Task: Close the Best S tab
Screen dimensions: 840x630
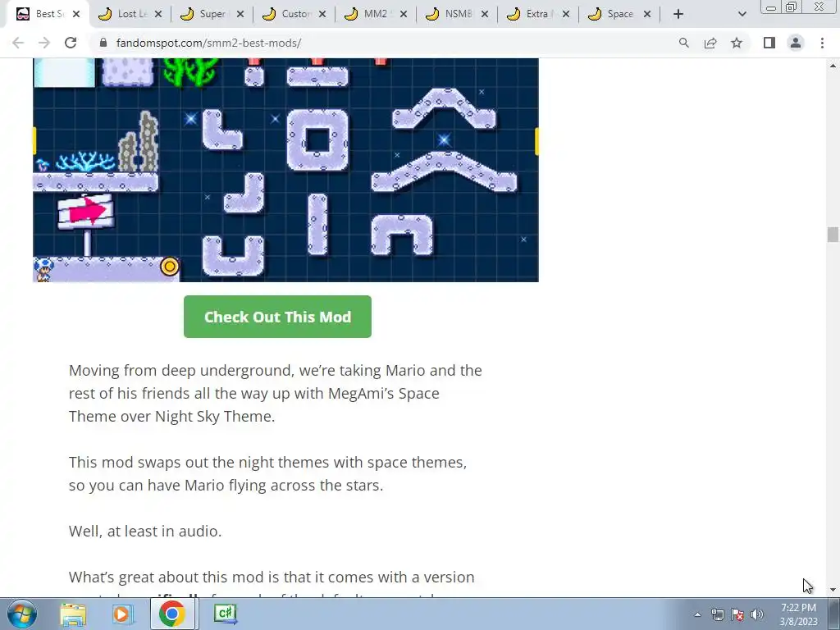Action: coord(76,14)
